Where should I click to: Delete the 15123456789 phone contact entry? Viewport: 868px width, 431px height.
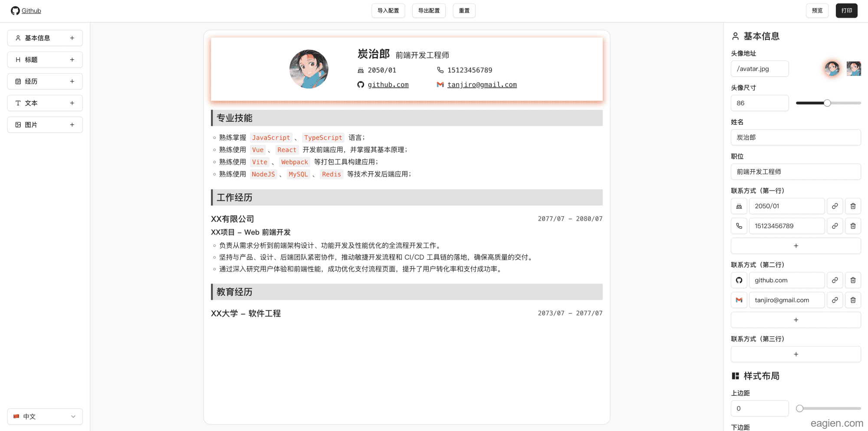(853, 226)
